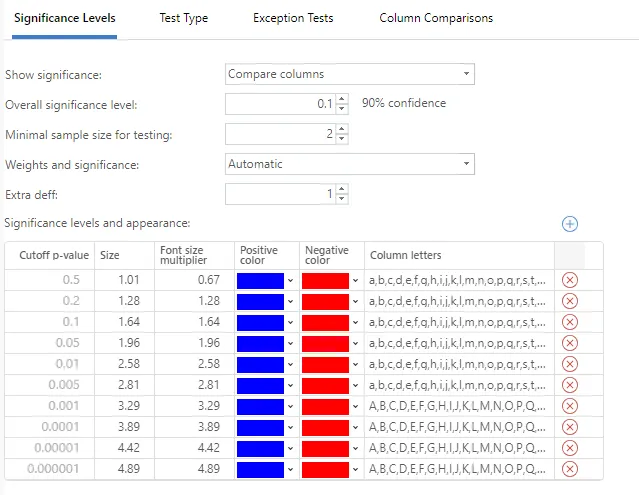639x495 pixels.
Task: Go to the Column Comparisons tab
Action: [x=436, y=18]
